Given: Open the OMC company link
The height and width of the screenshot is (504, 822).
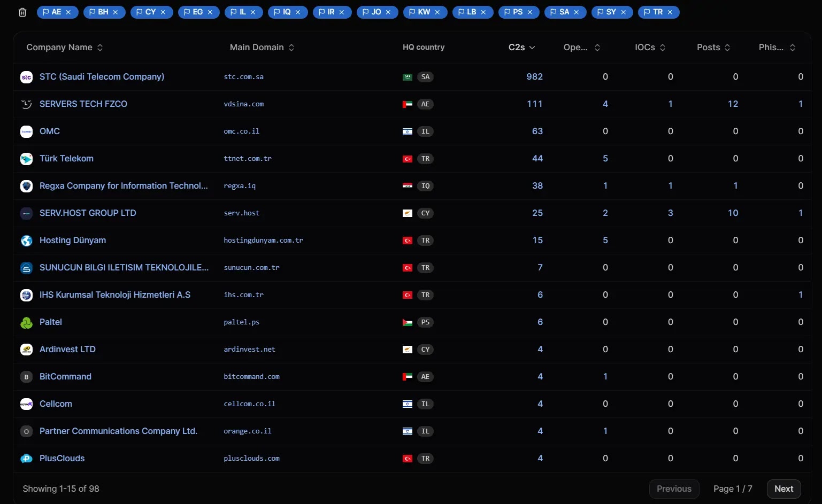Looking at the screenshot, I should pyautogui.click(x=50, y=131).
